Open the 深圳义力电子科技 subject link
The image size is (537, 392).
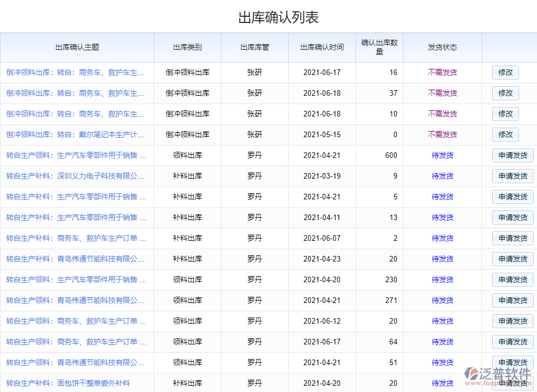click(75, 176)
